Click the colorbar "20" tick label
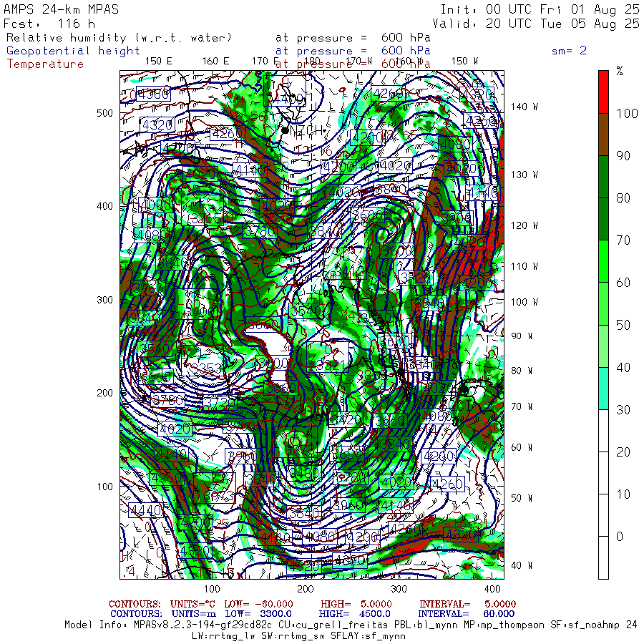644x644 pixels. click(x=623, y=452)
